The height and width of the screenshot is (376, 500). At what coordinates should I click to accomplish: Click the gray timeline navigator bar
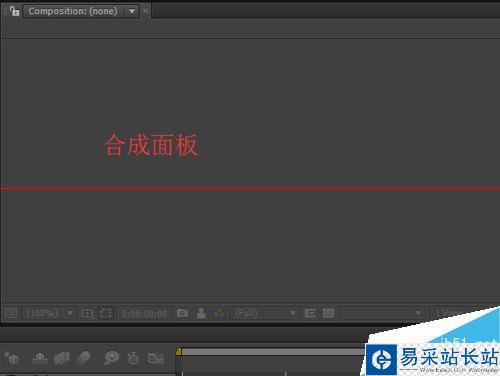[x=273, y=352]
